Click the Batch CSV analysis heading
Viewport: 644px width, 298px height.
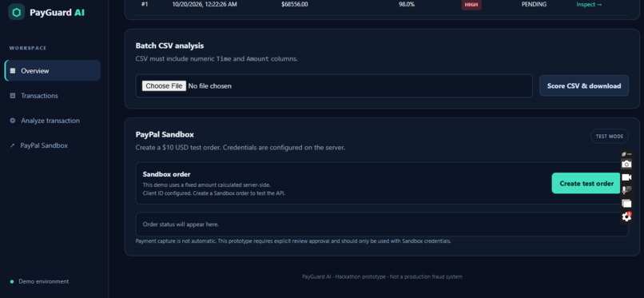pos(169,46)
